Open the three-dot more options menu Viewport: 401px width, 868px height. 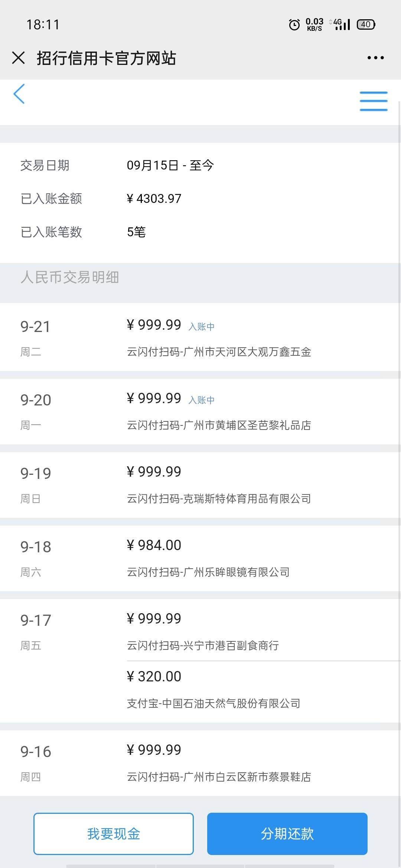[x=375, y=58]
